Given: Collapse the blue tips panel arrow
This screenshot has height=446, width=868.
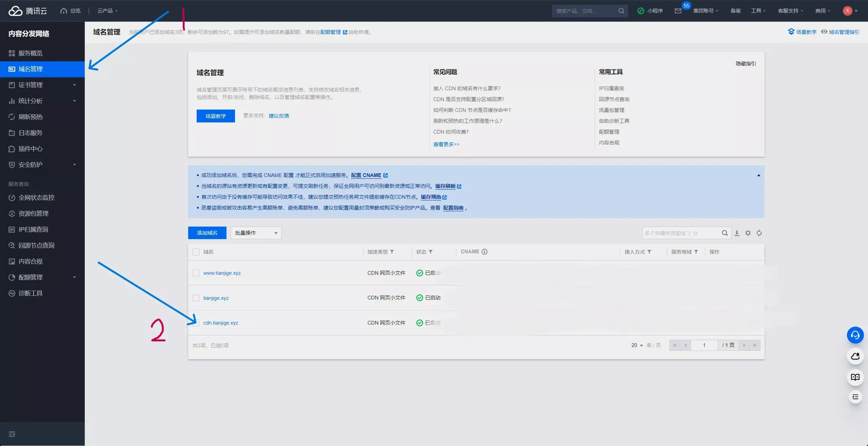Looking at the screenshot, I should coord(758,175).
